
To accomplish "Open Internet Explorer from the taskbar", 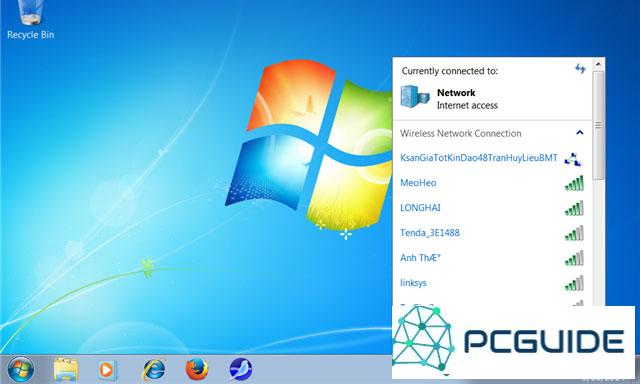I will pos(154,370).
